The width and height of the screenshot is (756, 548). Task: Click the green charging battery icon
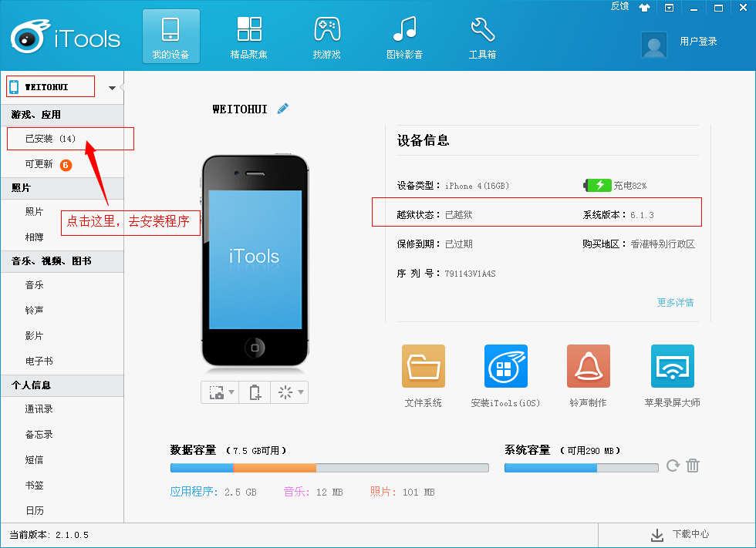597,186
